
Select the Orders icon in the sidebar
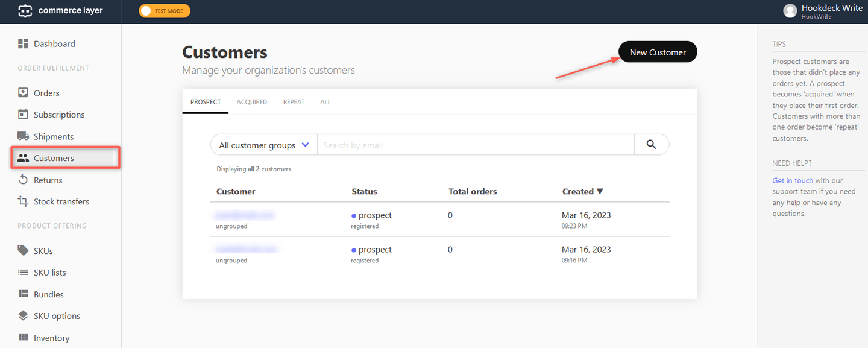click(23, 92)
